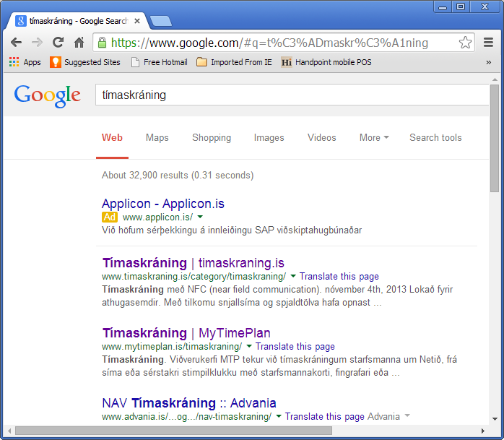Open Tímaskráning | MyTimePlan result
The height and width of the screenshot is (440, 504).
point(186,333)
